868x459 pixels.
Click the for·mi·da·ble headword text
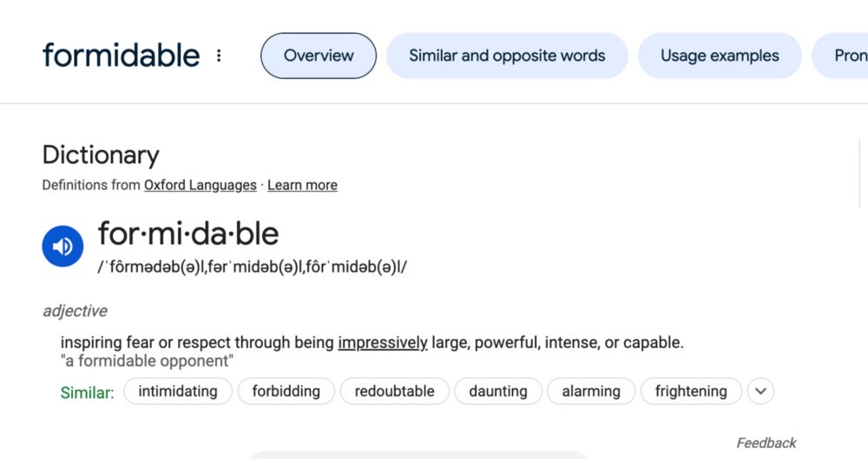coord(188,233)
